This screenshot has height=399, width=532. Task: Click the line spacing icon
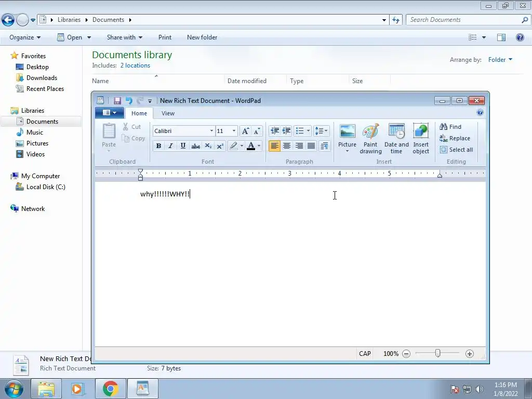(321, 131)
